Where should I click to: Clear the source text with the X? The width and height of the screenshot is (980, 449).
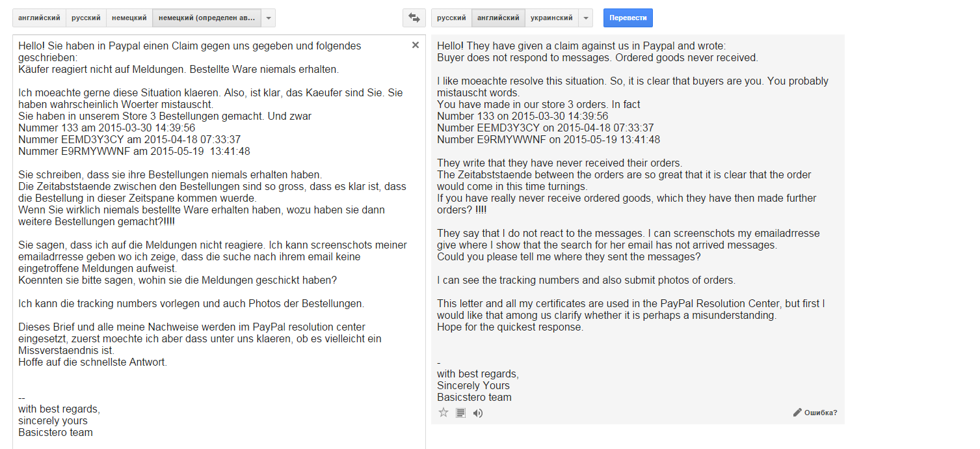pos(416,45)
